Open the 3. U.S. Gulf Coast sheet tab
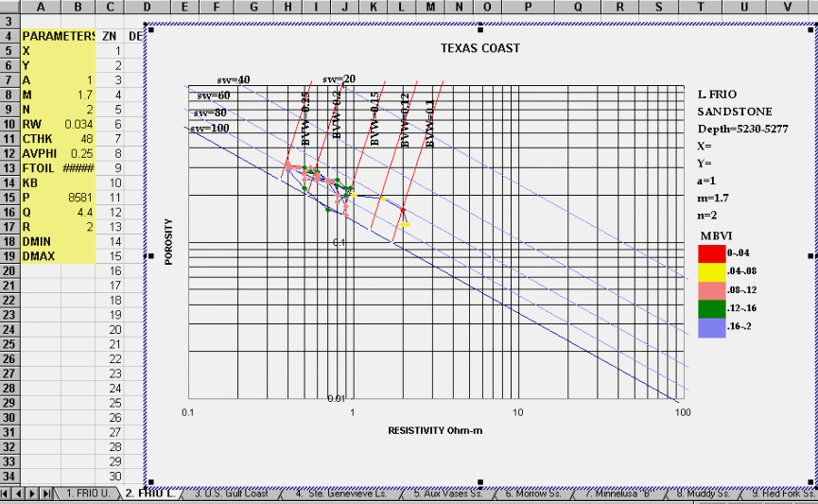818x504 pixels. (231, 494)
